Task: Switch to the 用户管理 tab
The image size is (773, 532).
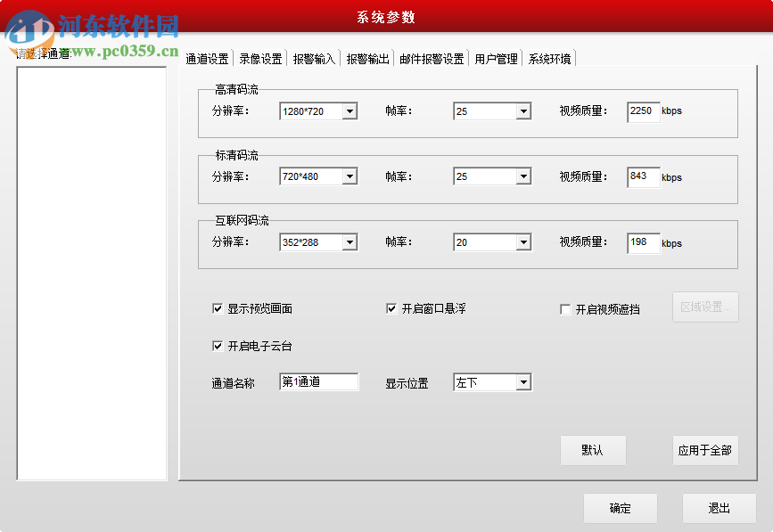Action: tap(495, 57)
